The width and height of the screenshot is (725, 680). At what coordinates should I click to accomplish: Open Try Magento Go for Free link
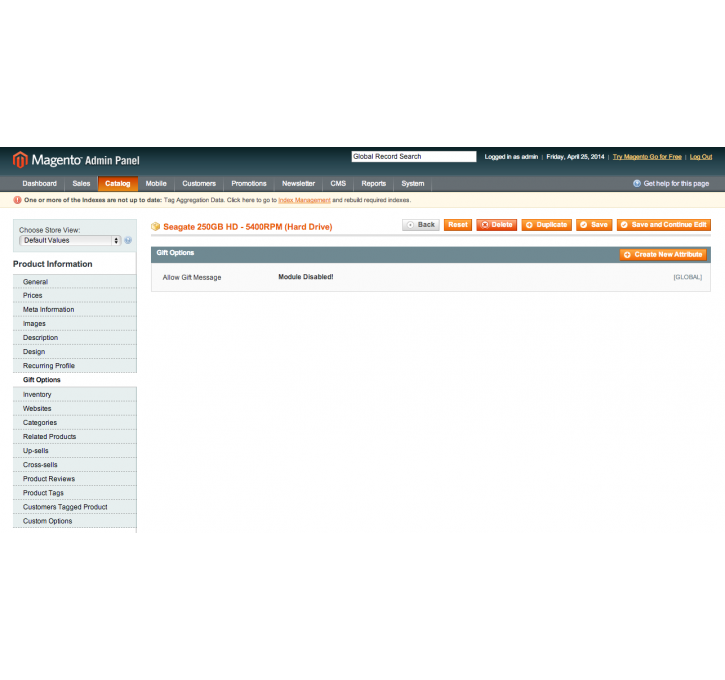point(647,157)
